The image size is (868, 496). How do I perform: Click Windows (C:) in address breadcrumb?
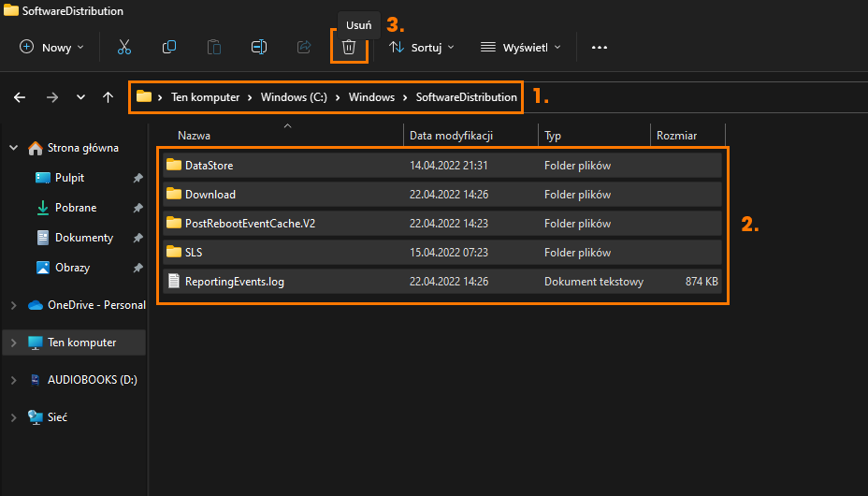point(294,97)
